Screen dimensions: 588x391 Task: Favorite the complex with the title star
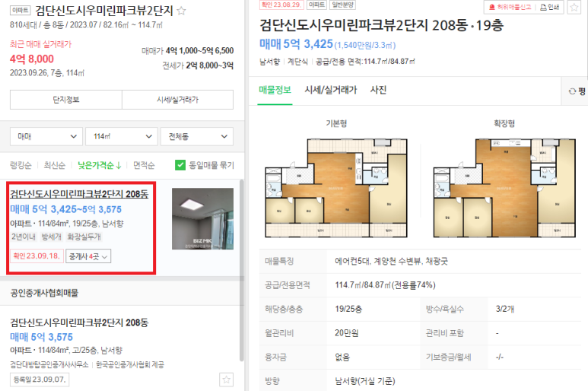tap(181, 11)
